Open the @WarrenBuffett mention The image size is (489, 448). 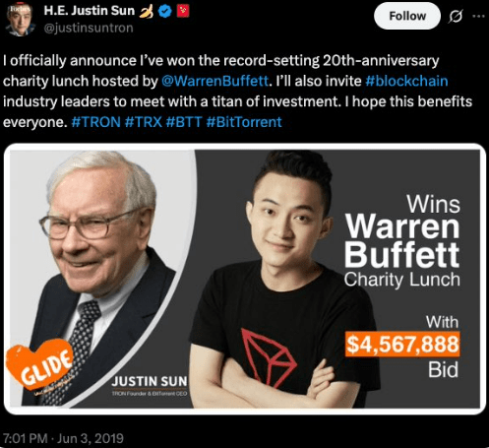tap(215, 81)
